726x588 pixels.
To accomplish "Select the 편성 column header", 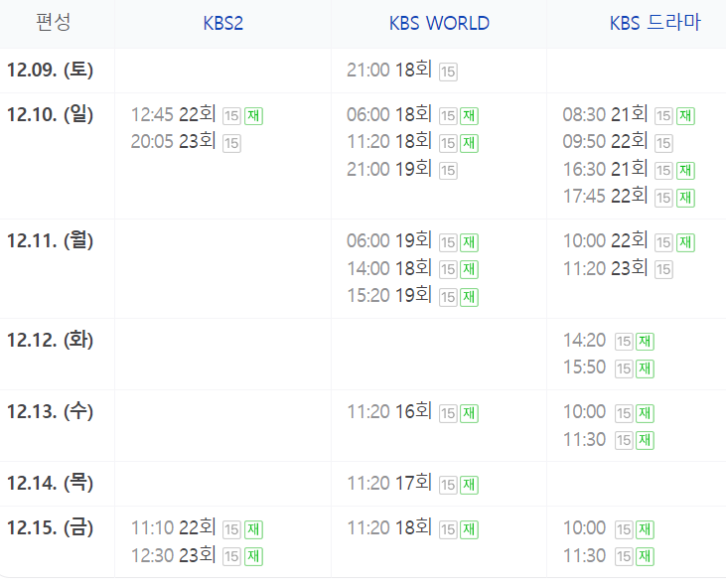I will [54, 22].
